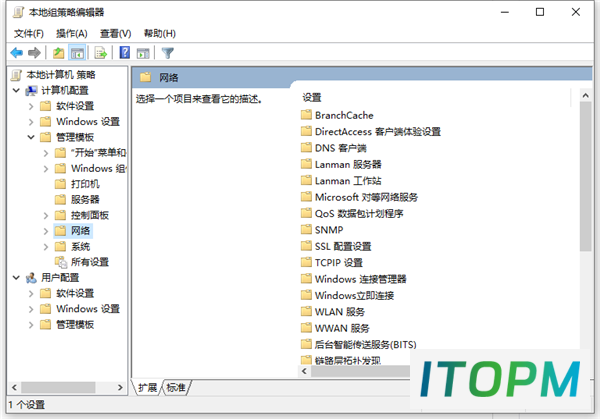Click the DNS 客户端 folder icon
The height and width of the screenshot is (419, 600).
coord(306,147)
